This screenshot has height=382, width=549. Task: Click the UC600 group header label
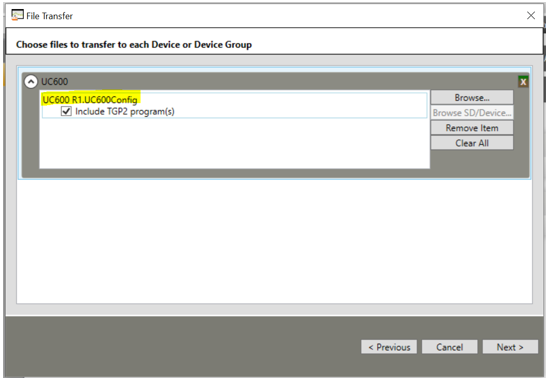[55, 82]
